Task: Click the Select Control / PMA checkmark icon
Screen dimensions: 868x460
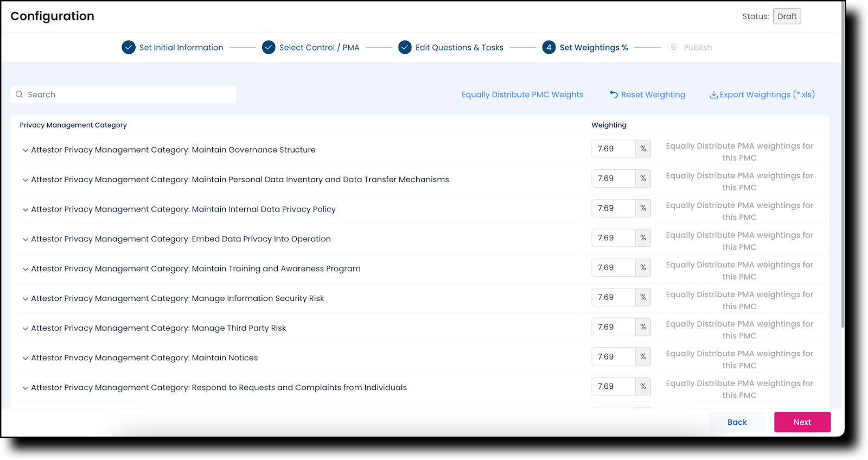Action: tap(269, 47)
